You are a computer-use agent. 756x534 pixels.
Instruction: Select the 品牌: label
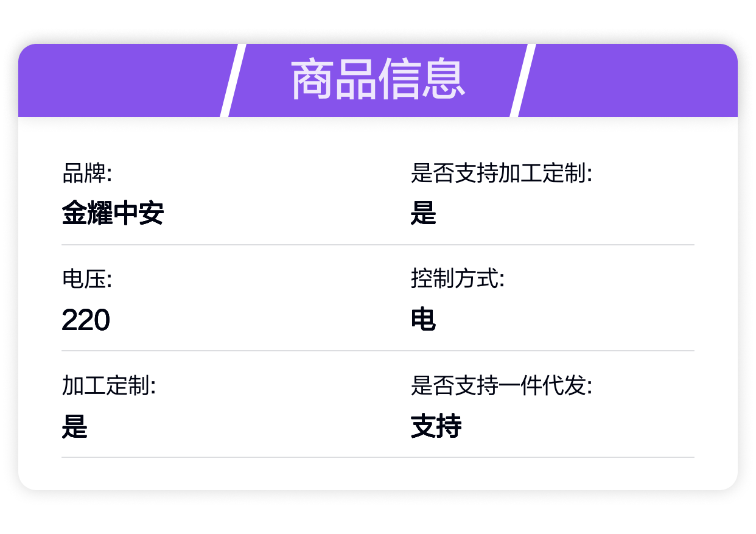pyautogui.click(x=87, y=174)
